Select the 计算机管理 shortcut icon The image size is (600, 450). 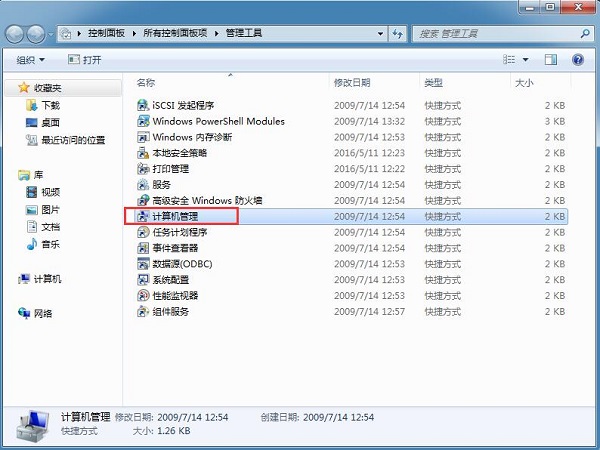pyautogui.click(x=144, y=216)
